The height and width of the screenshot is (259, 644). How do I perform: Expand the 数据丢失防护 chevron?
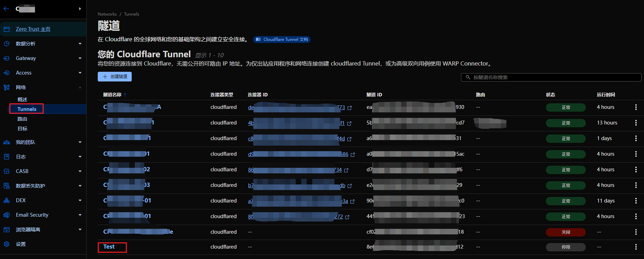(80, 186)
